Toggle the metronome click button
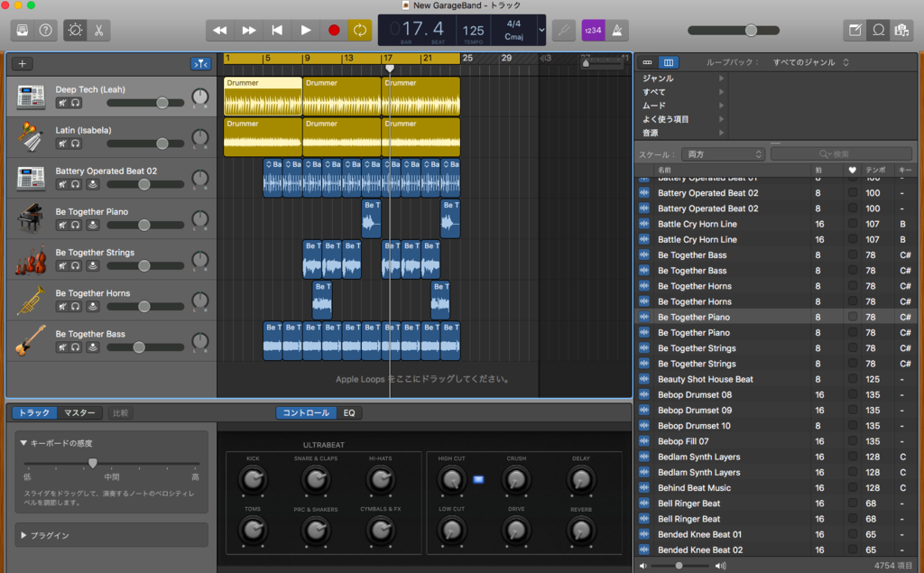The image size is (924, 573). [616, 30]
